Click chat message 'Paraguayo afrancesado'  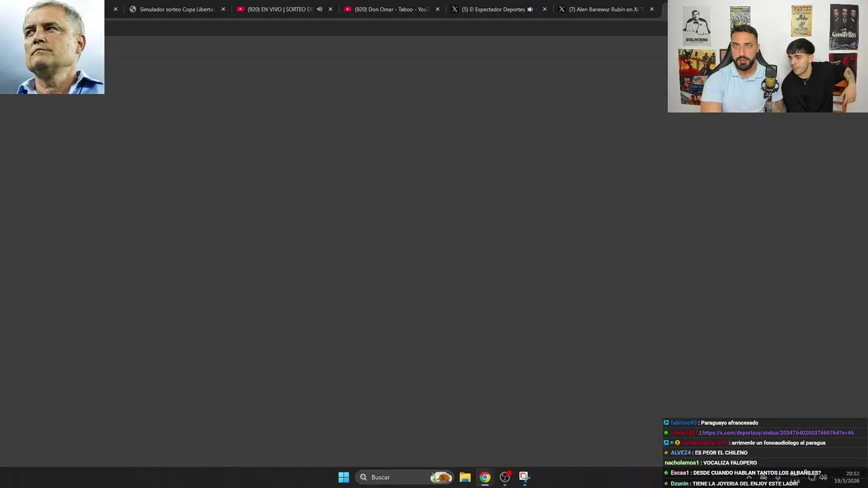pyautogui.click(x=730, y=423)
